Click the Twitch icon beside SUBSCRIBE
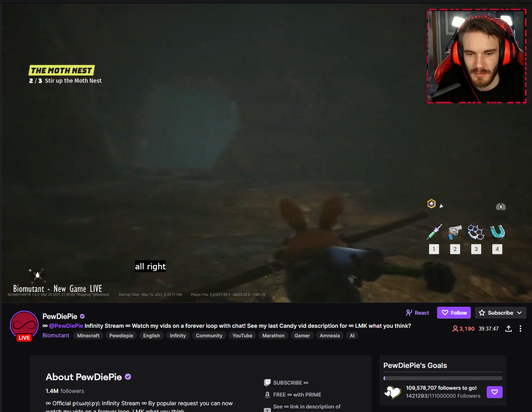The image size is (532, 412). pyautogui.click(x=267, y=383)
